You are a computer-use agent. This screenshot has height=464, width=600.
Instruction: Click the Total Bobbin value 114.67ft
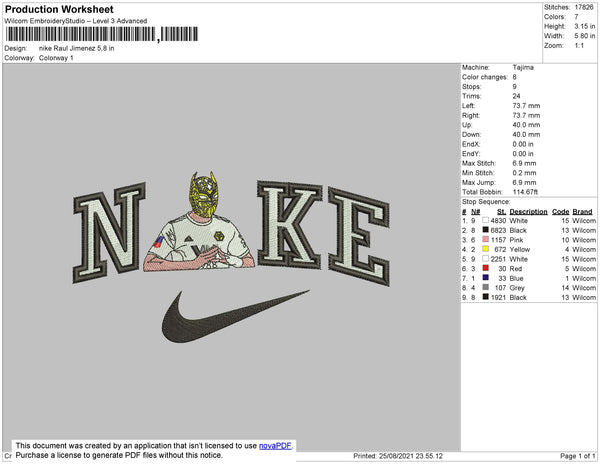click(525, 192)
